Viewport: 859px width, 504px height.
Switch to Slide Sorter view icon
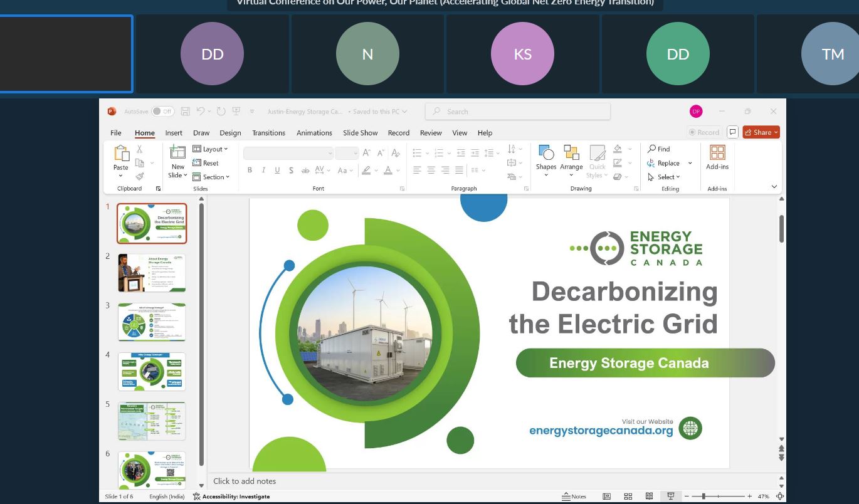[x=628, y=496]
